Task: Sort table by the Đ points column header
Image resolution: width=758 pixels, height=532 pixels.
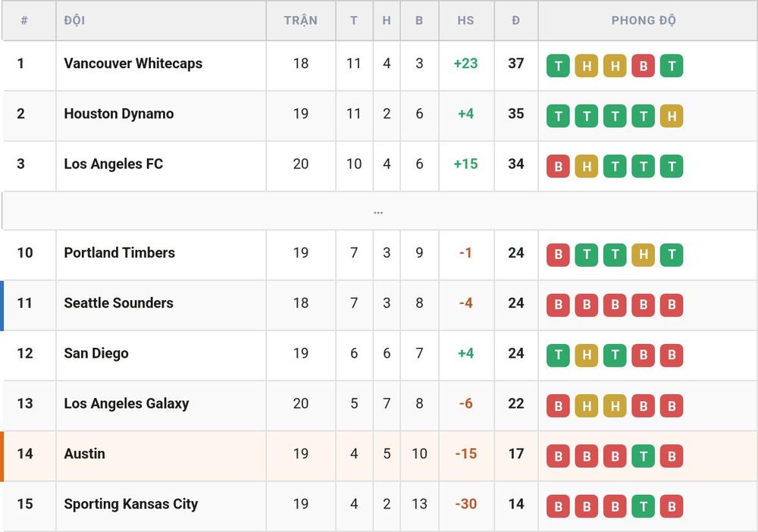Action: (515, 20)
